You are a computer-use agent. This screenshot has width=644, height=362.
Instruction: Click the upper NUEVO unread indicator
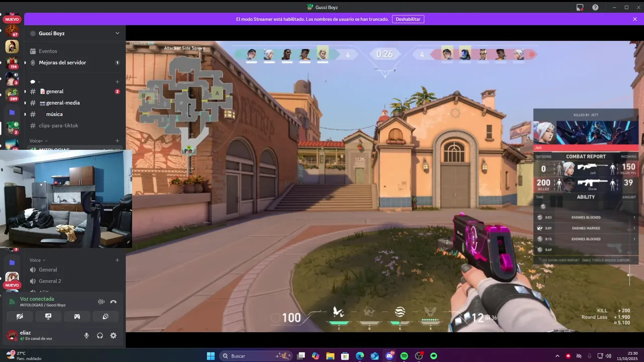click(x=12, y=19)
